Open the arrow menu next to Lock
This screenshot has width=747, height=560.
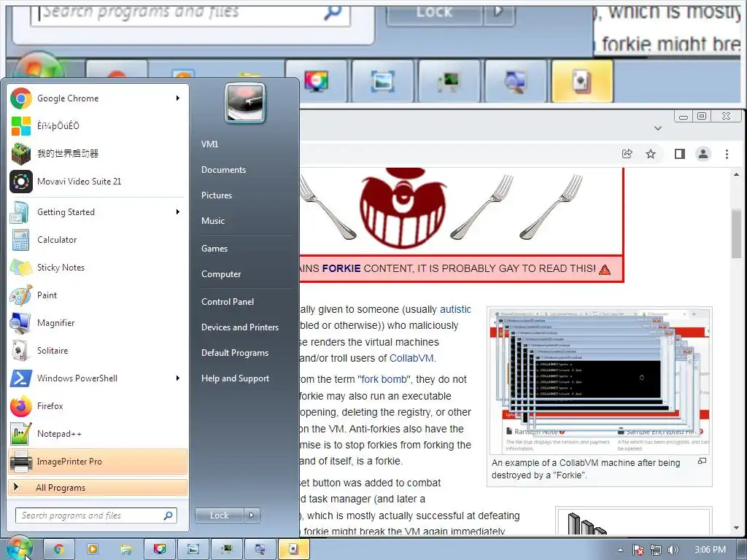[252, 516]
